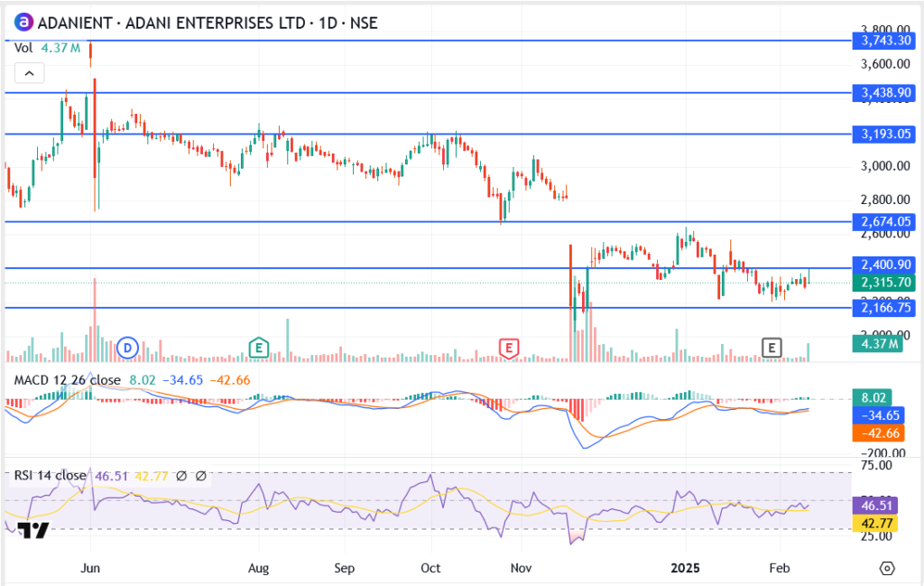Viewport: 924px width, 586px height.
Task: Select the 2,674.05 horizontal line price label
Action: coord(885,221)
